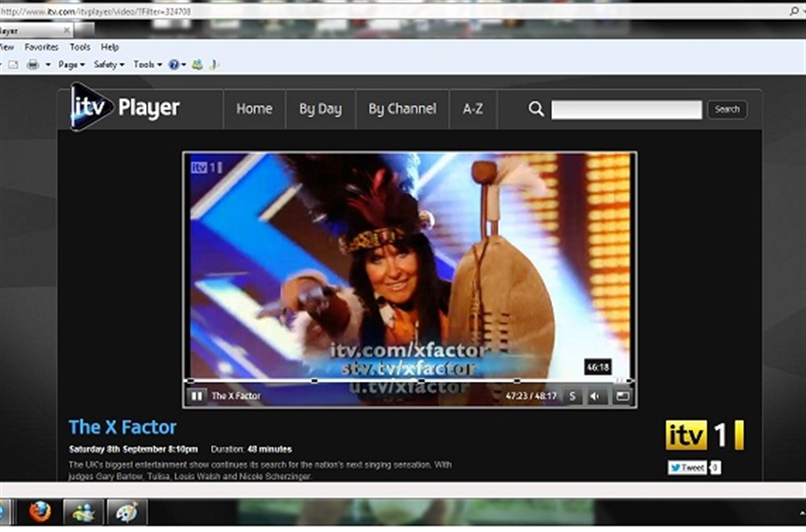Expand the print options arrow
806x532 pixels.
tap(48, 65)
